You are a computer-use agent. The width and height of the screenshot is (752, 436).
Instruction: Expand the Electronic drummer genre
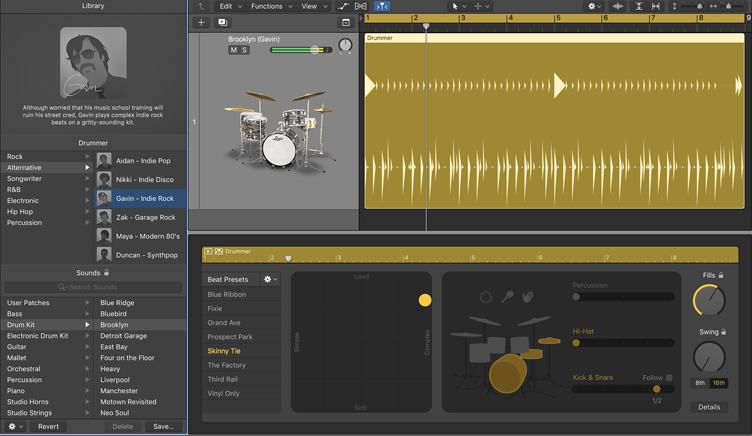(87, 200)
